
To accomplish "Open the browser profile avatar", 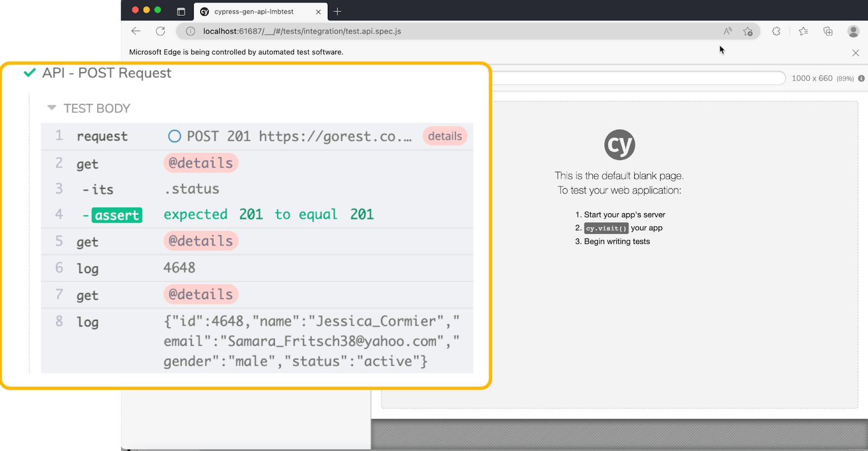I will [853, 31].
